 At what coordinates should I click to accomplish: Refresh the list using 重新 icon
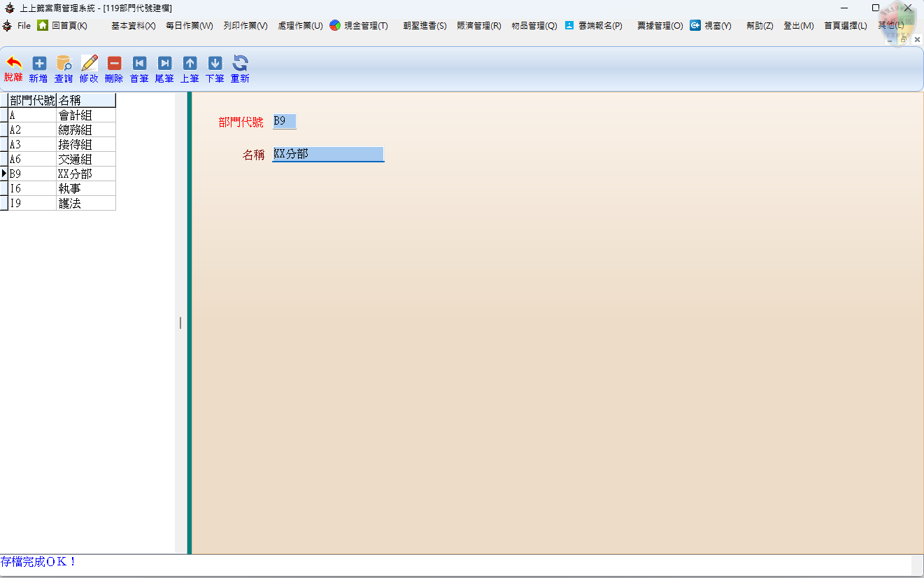pos(240,69)
